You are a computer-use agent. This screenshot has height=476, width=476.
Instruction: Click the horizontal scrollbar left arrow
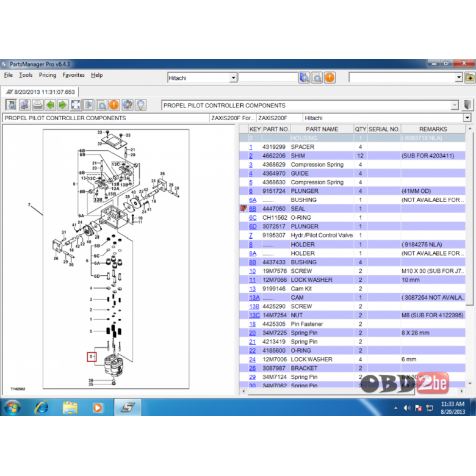pos(243,391)
